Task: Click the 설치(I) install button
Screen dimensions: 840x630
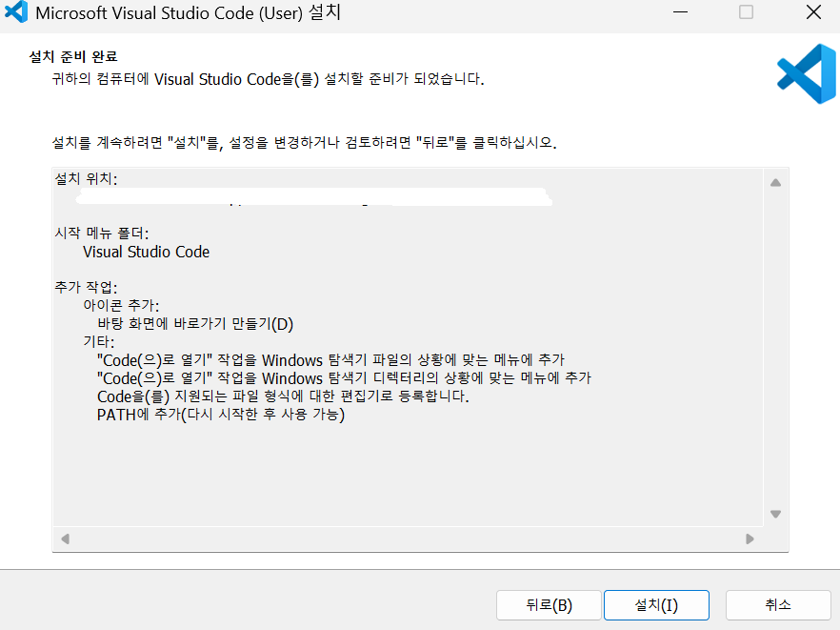Action: point(656,605)
